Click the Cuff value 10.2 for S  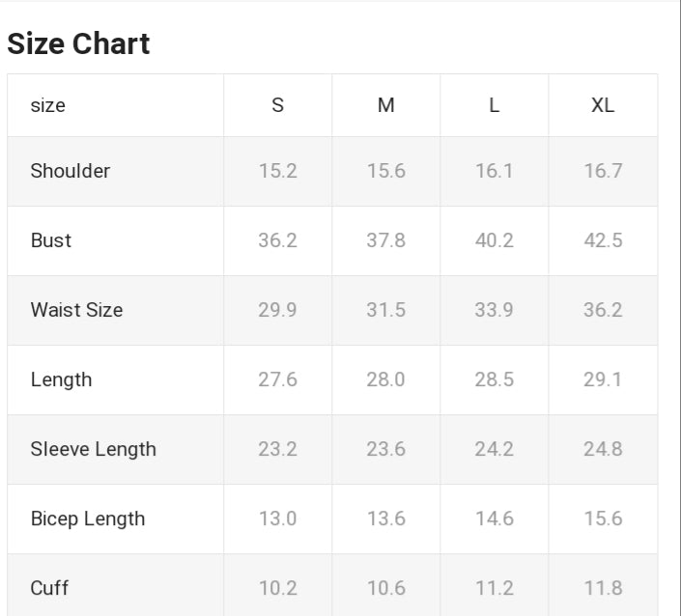[277, 588]
